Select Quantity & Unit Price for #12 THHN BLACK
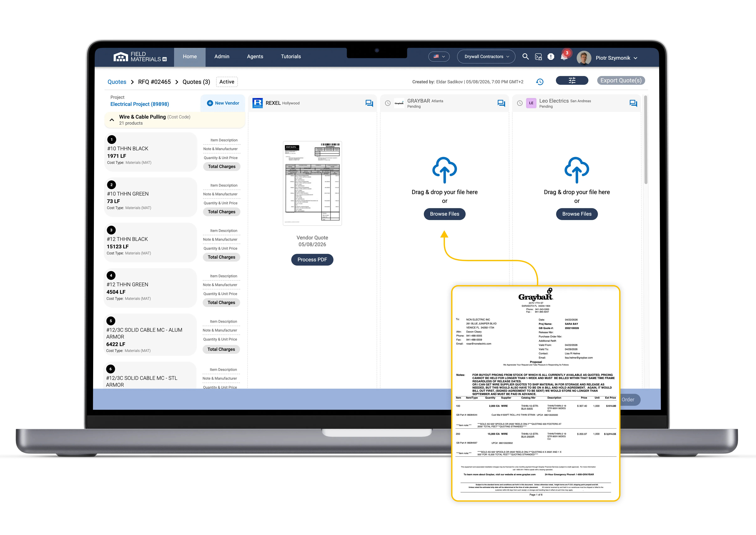This screenshot has height=535, width=756. pos(220,248)
